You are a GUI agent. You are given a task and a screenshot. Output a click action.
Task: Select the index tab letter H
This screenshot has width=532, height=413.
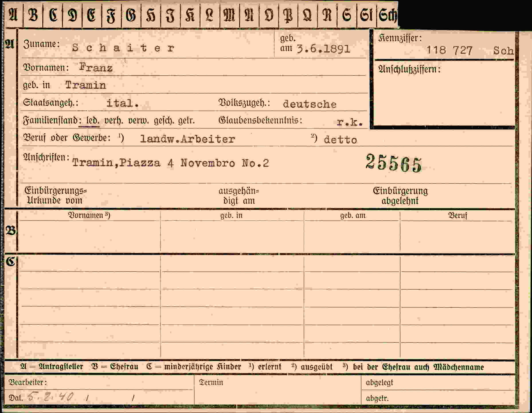[151, 15]
